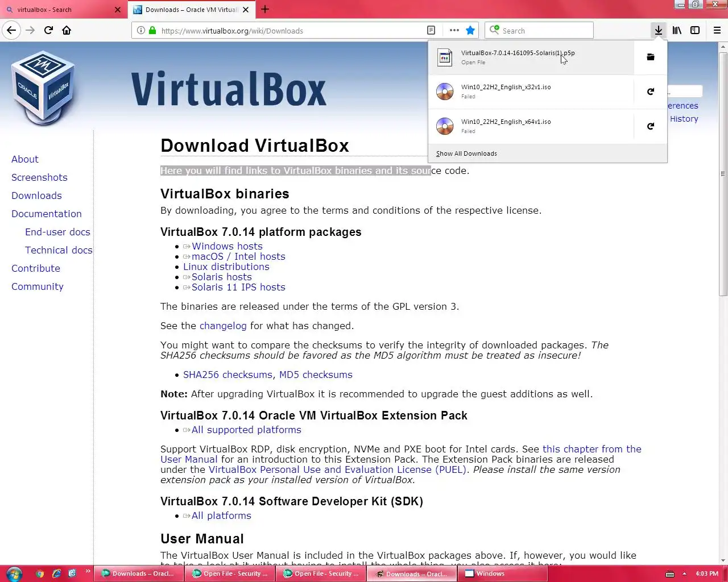Image resolution: width=728 pixels, height=582 pixels.
Task: Click the forward navigation arrow
Action: coord(30,30)
